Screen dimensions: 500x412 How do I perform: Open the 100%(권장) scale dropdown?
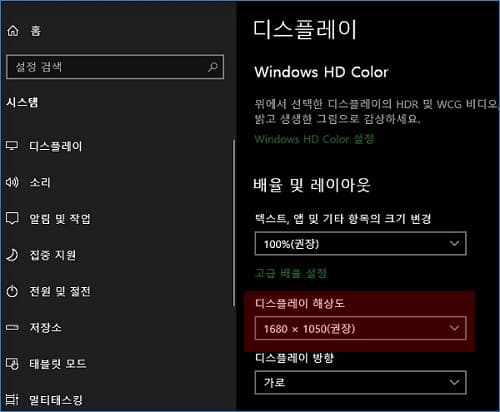[360, 244]
